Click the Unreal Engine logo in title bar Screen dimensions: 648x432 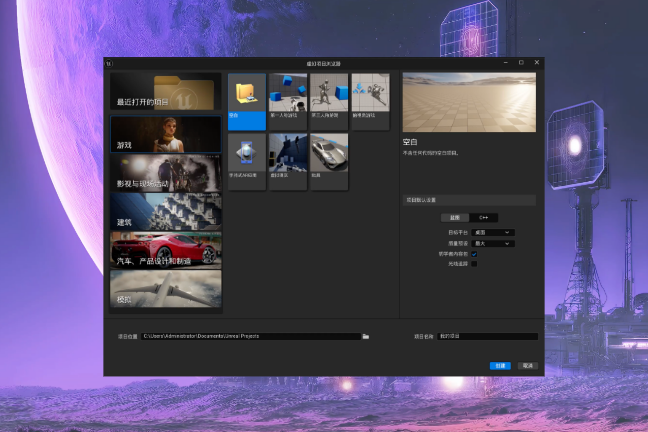[109, 63]
